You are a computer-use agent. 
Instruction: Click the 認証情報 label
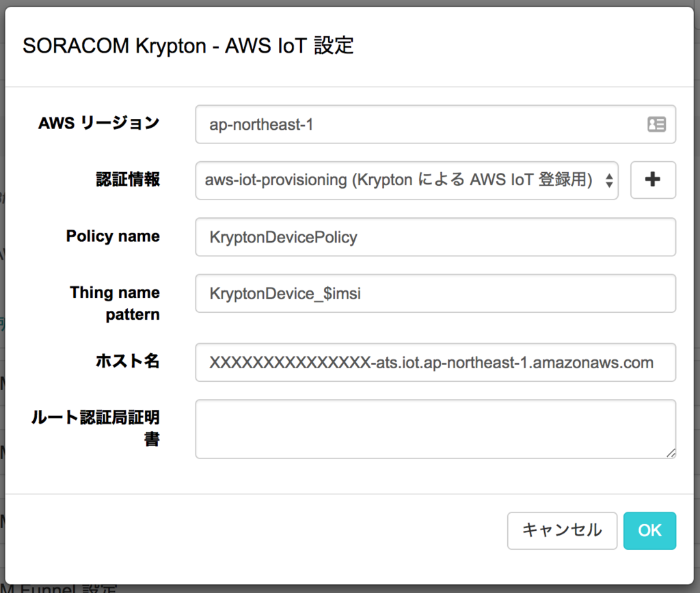tap(128, 180)
